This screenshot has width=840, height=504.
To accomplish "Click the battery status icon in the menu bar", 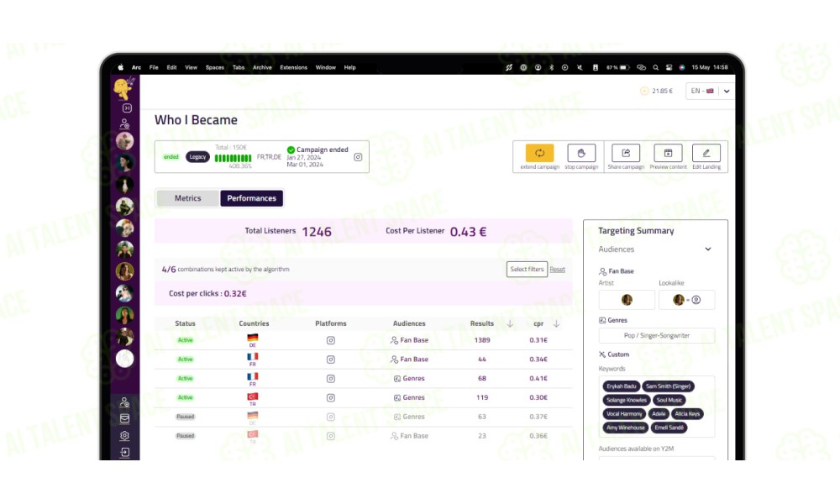I will tap(625, 67).
